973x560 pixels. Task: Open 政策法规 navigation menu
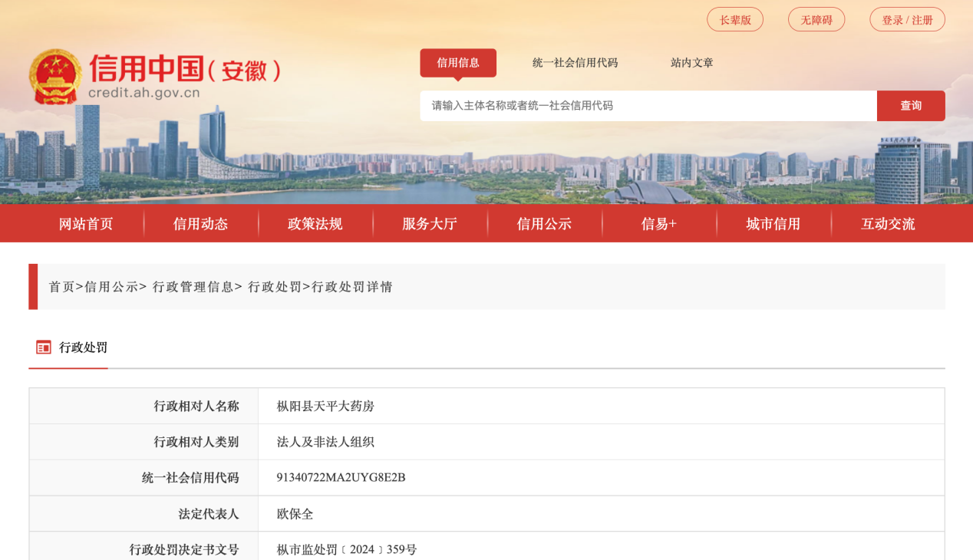click(315, 224)
